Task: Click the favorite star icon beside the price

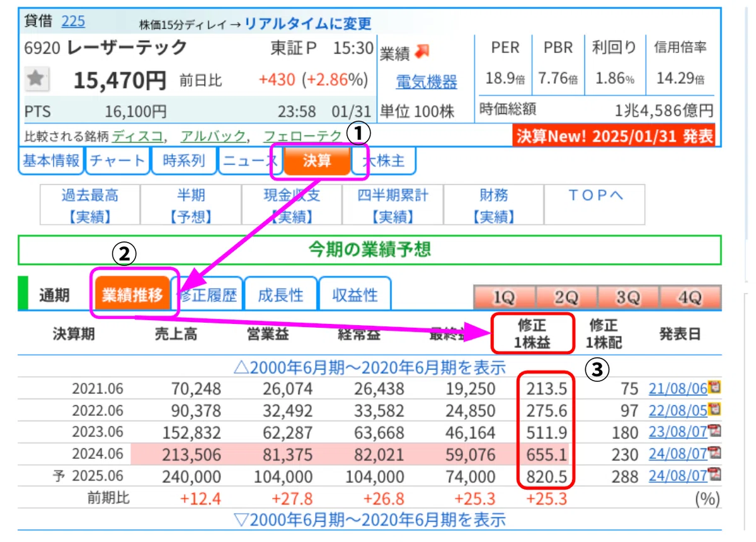Action: click(36, 79)
